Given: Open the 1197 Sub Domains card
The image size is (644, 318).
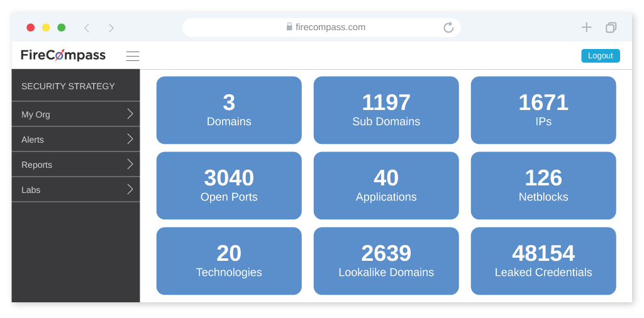Looking at the screenshot, I should pos(386,110).
